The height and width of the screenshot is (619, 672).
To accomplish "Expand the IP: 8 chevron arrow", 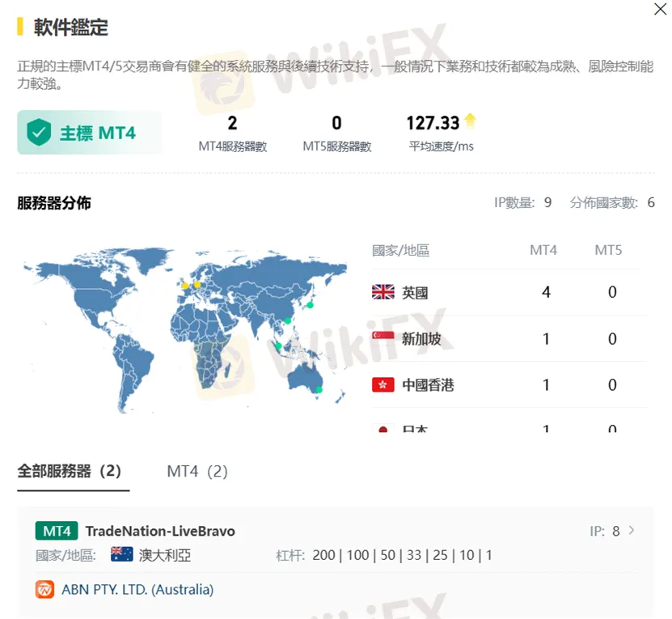I will click(x=632, y=531).
